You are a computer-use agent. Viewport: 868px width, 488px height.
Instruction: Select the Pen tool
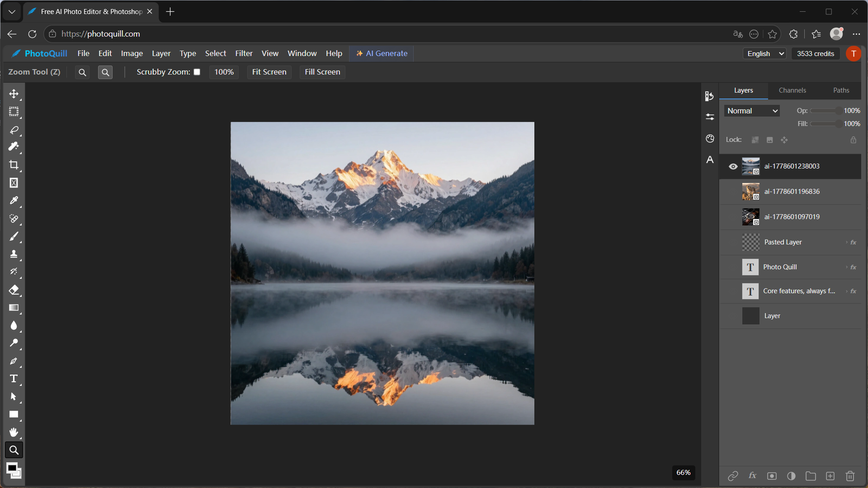[x=14, y=361]
